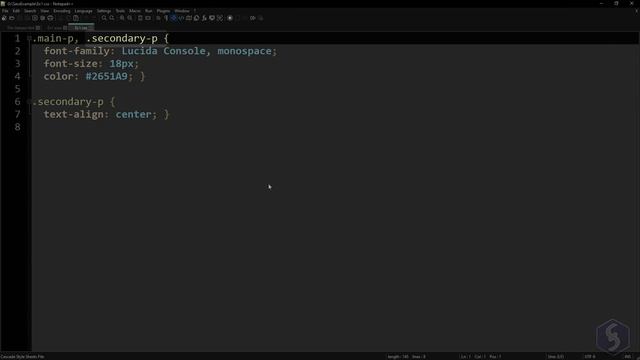Click the 'monospace' value

244,51
